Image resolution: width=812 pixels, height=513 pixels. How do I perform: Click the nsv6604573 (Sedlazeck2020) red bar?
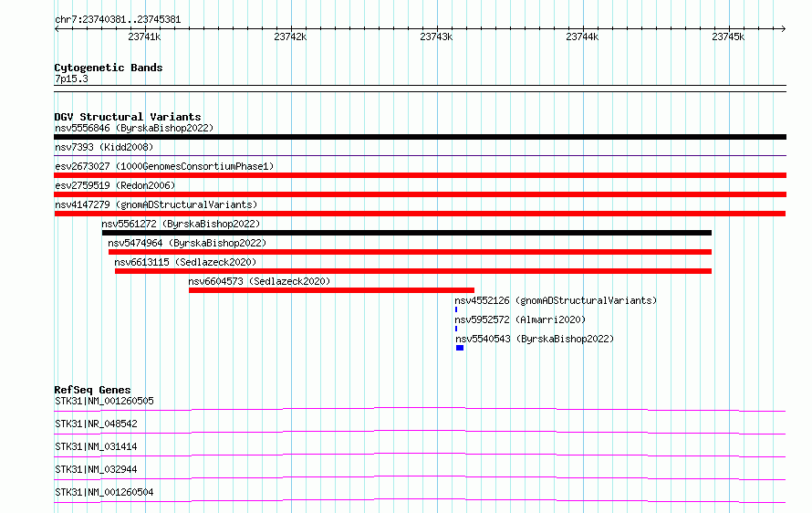click(331, 290)
